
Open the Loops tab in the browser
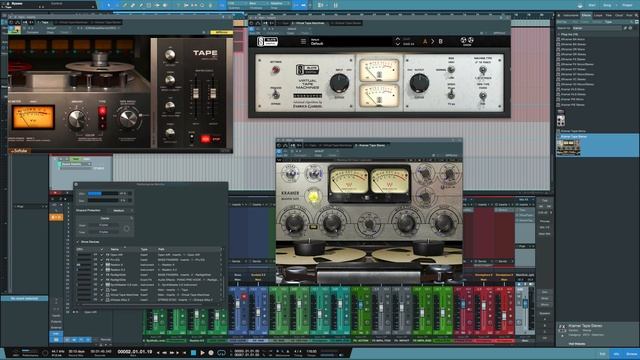click(598, 16)
